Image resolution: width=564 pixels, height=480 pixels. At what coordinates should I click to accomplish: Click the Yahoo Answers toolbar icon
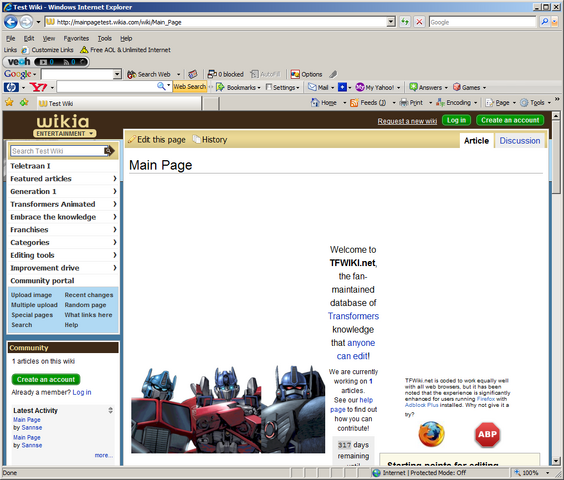pos(413,87)
